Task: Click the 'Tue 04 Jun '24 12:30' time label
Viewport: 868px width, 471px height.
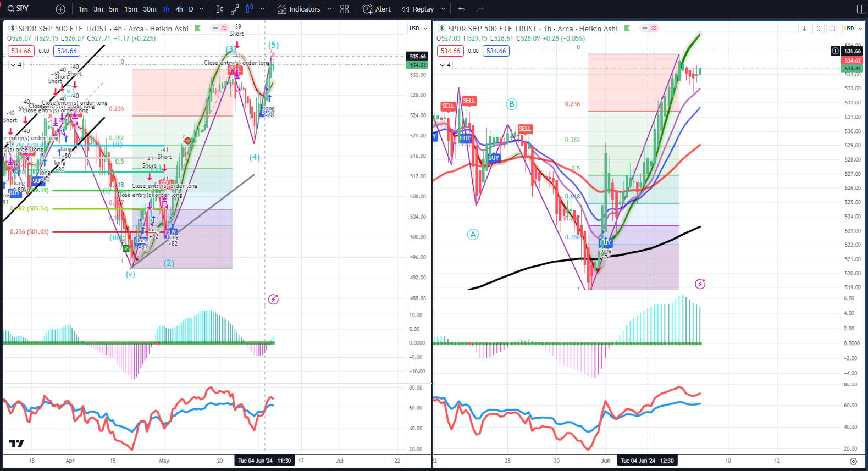Action: [647, 461]
